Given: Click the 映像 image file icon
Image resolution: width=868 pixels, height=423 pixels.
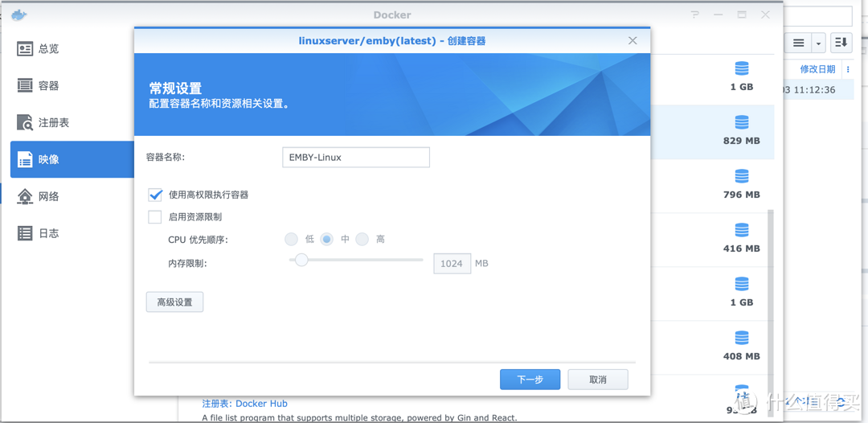Looking at the screenshot, I should pyautogui.click(x=25, y=159).
